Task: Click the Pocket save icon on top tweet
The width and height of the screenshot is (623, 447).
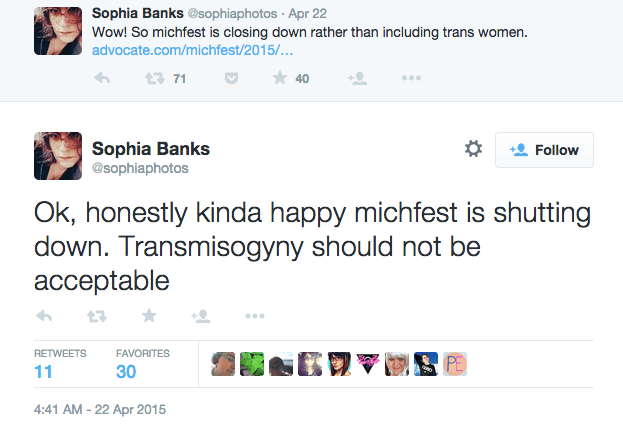Action: [229, 80]
